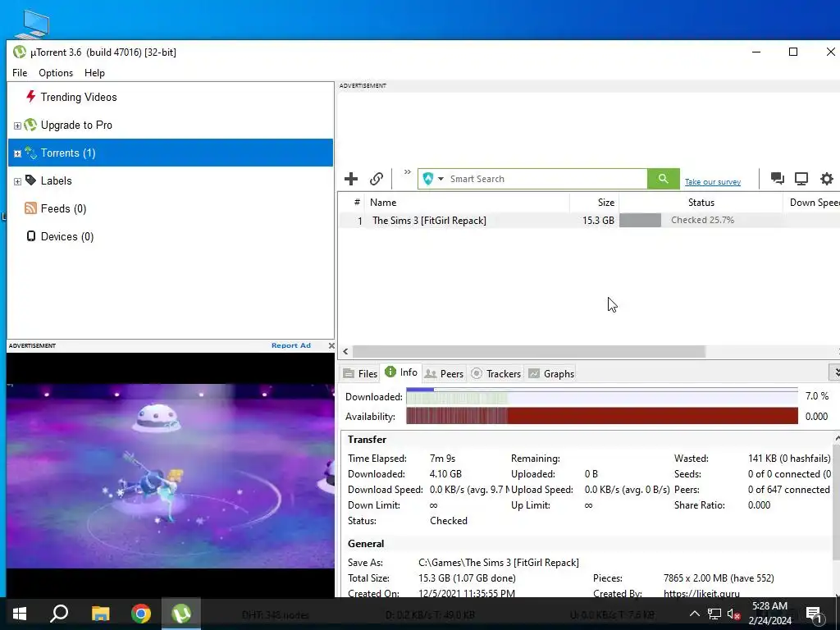
Task: Click the chat bubbles toolbar icon
Action: pyautogui.click(x=778, y=178)
